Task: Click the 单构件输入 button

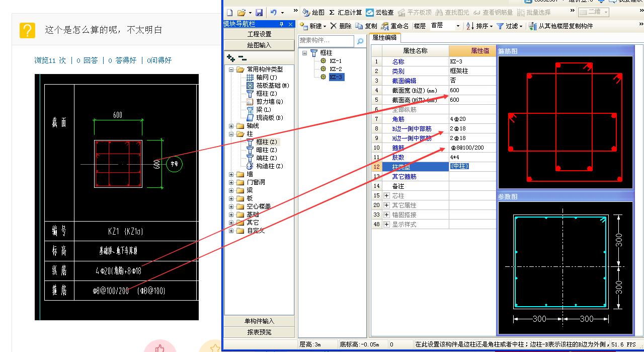Action: coord(259,321)
